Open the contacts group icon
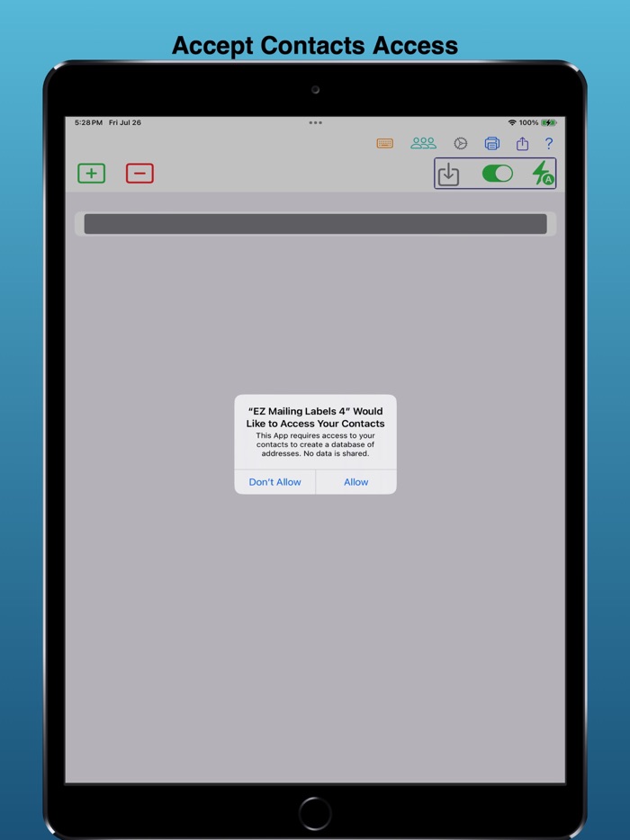 click(x=424, y=143)
